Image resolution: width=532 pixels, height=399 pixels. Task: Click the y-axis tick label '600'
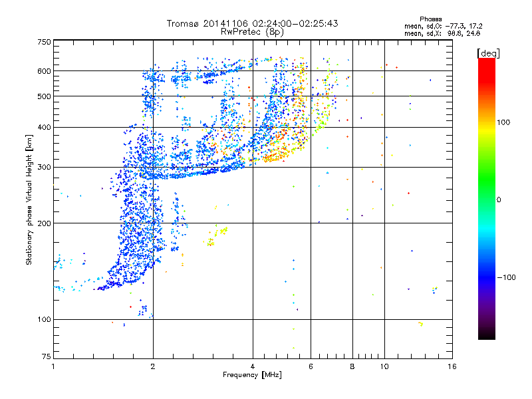click(45, 71)
